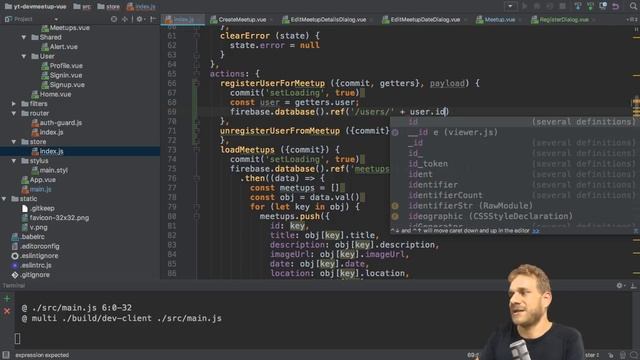Switch to EditMeetupDetailsDialog.vue tab
Screen dimensions: 640x360
(x=324, y=19)
